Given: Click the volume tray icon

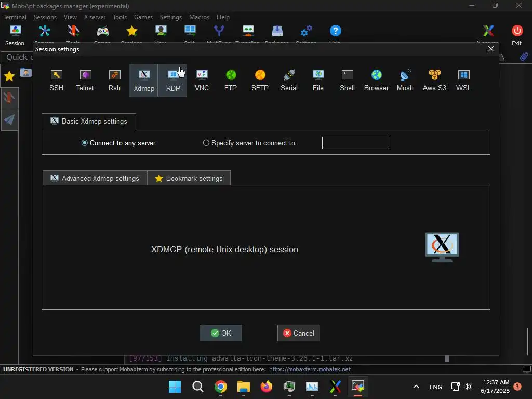Looking at the screenshot, I should pyautogui.click(x=468, y=387).
